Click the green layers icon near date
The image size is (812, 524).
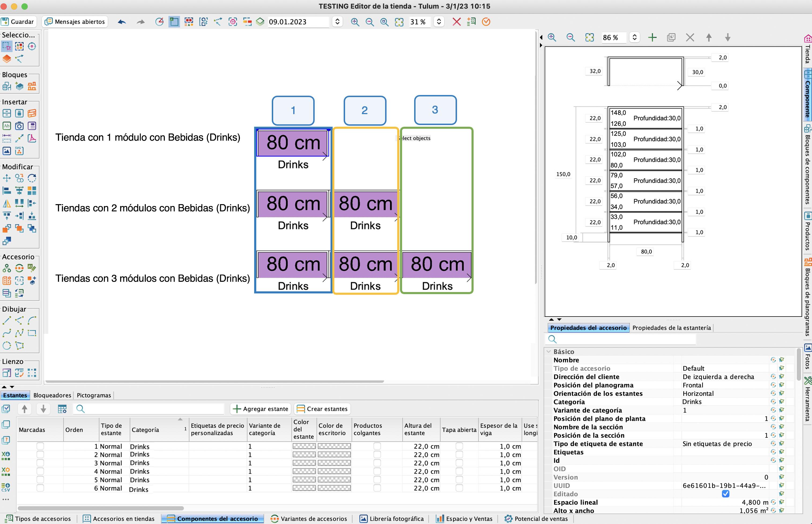260,22
